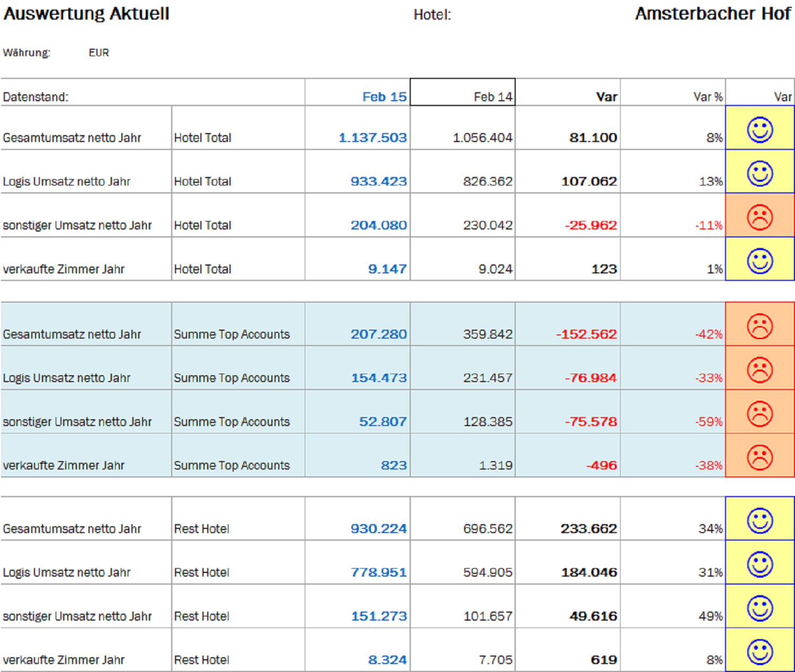Select cell with value 207.280

click(358, 324)
